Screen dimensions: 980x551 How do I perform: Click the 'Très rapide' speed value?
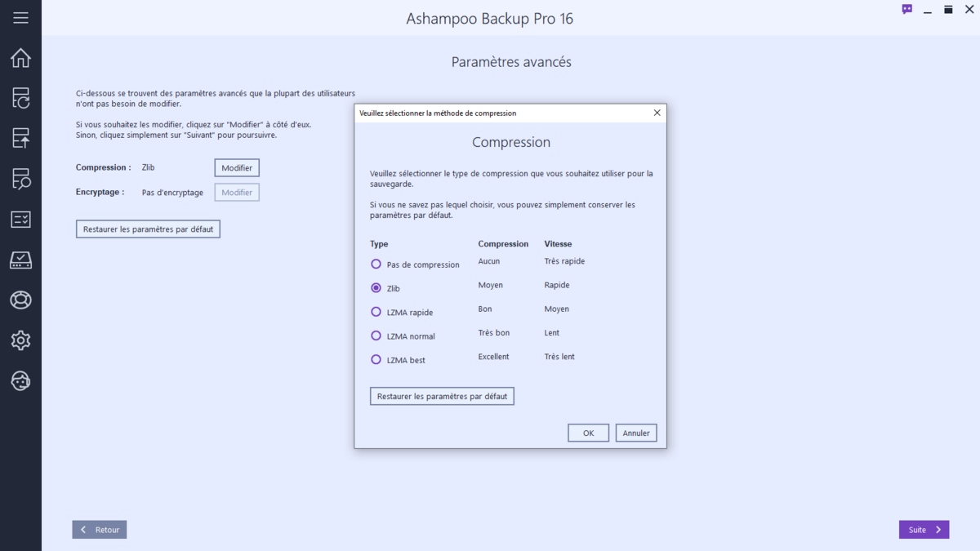(564, 261)
